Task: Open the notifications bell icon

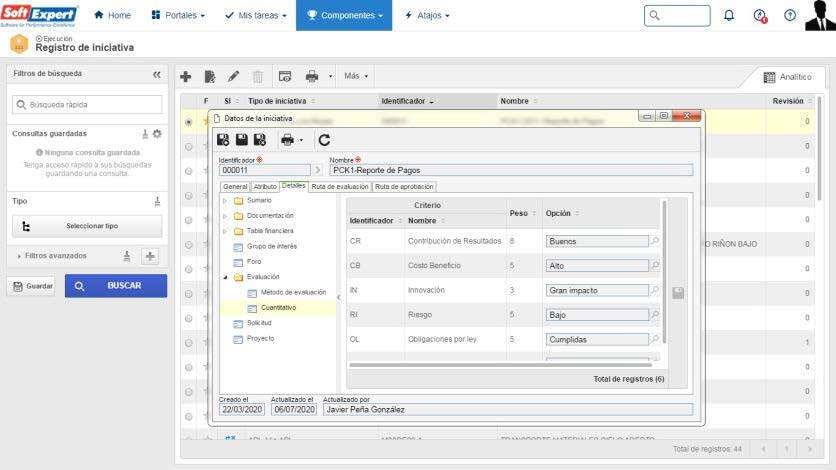Action: point(728,16)
